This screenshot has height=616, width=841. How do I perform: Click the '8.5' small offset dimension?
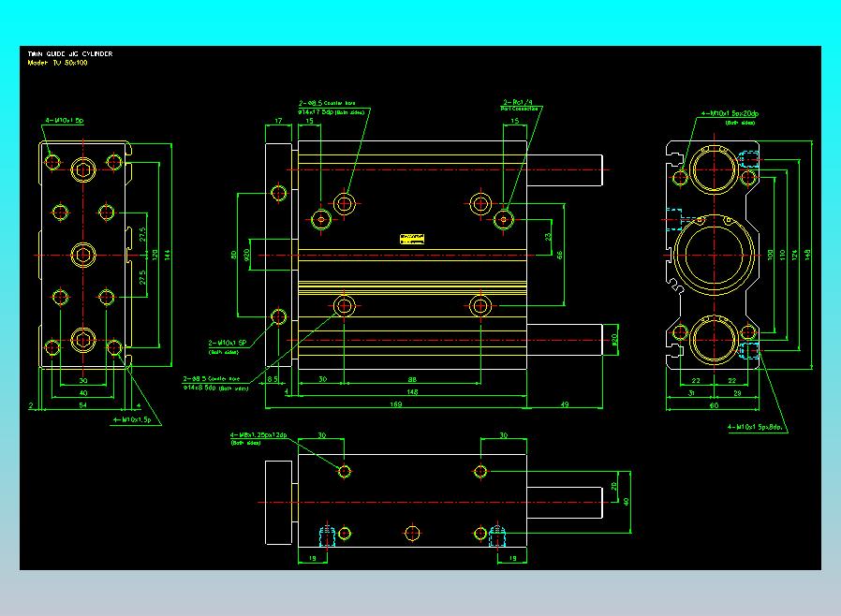click(273, 379)
